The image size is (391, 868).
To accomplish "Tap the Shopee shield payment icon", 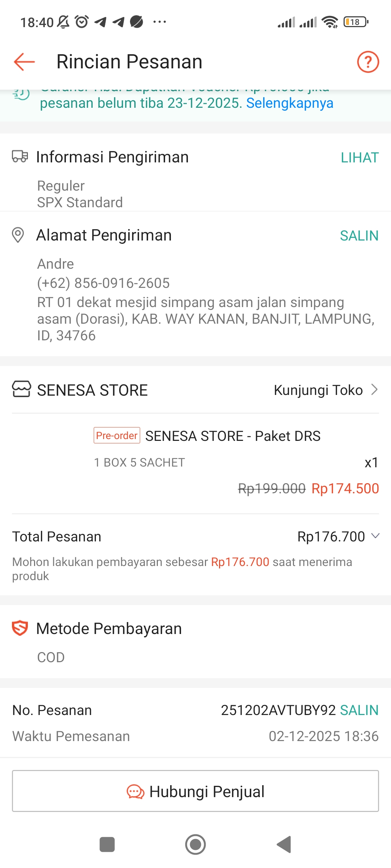I will tap(20, 628).
